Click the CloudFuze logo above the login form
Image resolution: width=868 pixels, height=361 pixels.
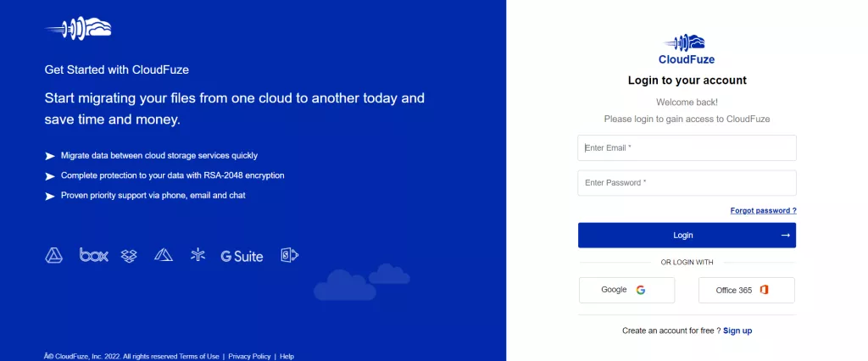point(687,49)
